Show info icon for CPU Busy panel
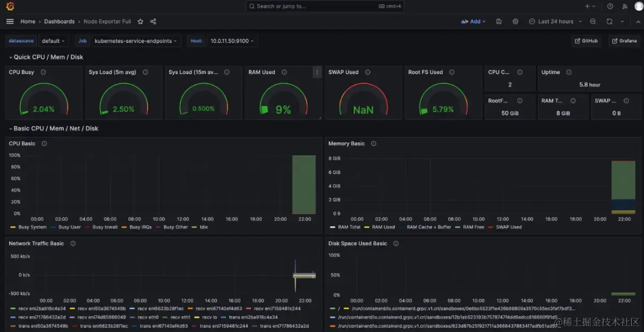 (43, 72)
